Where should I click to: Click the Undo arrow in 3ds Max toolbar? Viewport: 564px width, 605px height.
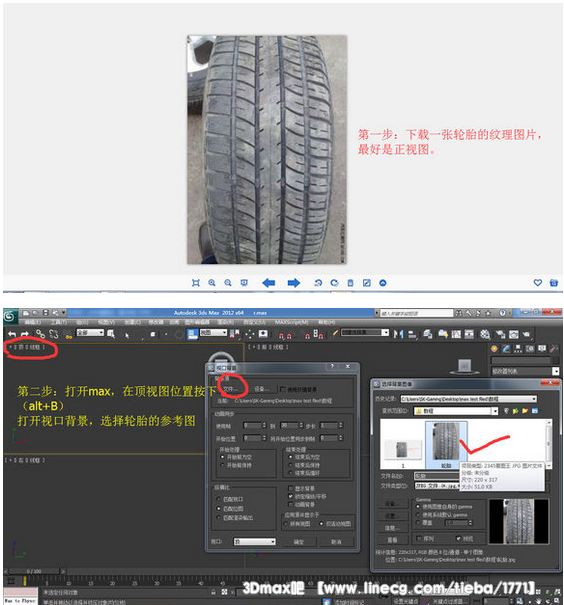12,334
